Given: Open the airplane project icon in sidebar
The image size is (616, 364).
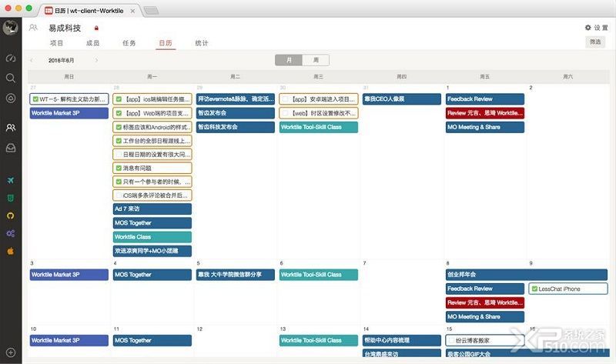Looking at the screenshot, I should click(x=11, y=180).
